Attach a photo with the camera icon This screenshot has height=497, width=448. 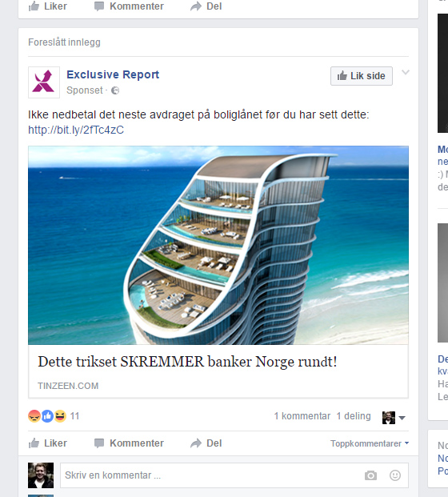coord(370,475)
